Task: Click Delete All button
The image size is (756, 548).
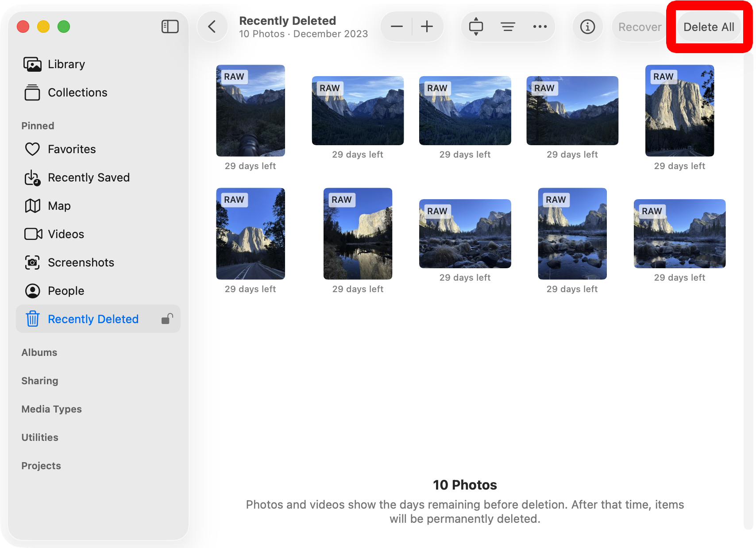Action: [709, 27]
